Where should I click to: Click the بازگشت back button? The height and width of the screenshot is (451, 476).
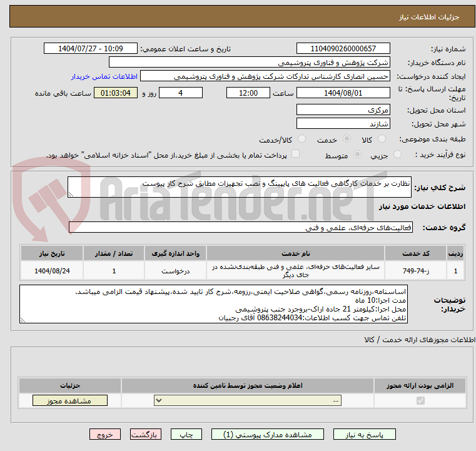145,435
